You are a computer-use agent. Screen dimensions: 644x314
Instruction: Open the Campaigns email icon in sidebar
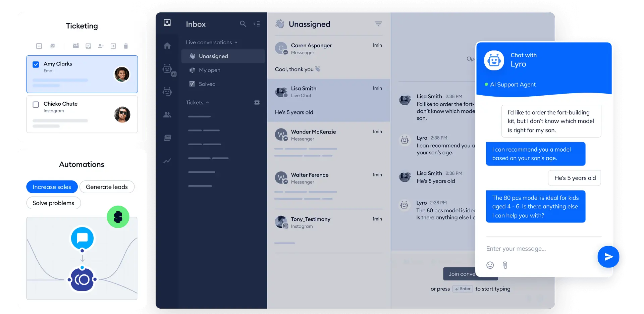click(167, 138)
